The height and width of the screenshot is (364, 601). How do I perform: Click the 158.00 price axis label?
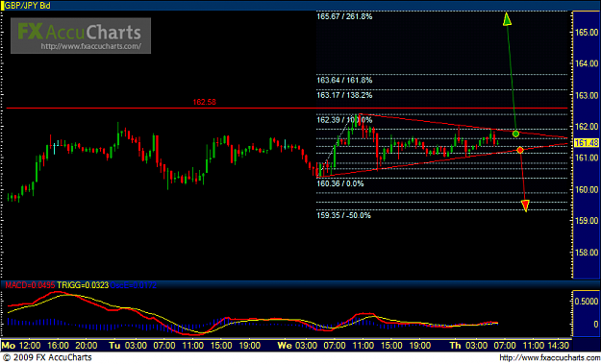point(588,253)
